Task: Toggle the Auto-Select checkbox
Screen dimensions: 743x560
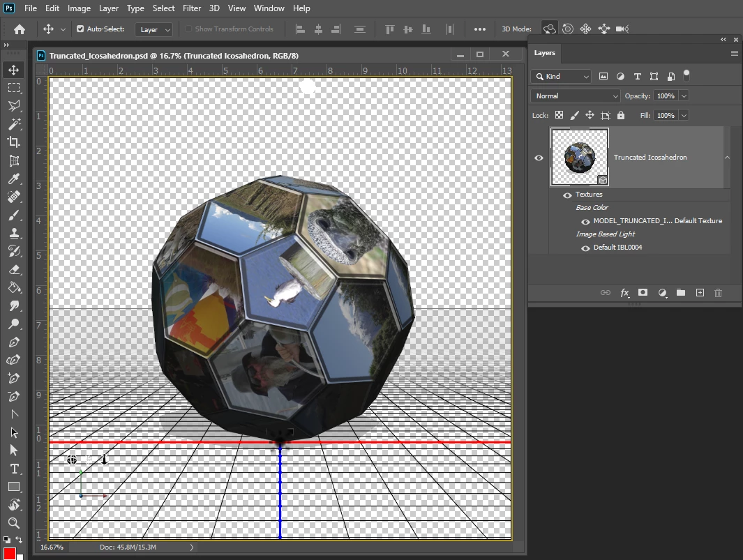Action: click(x=80, y=29)
